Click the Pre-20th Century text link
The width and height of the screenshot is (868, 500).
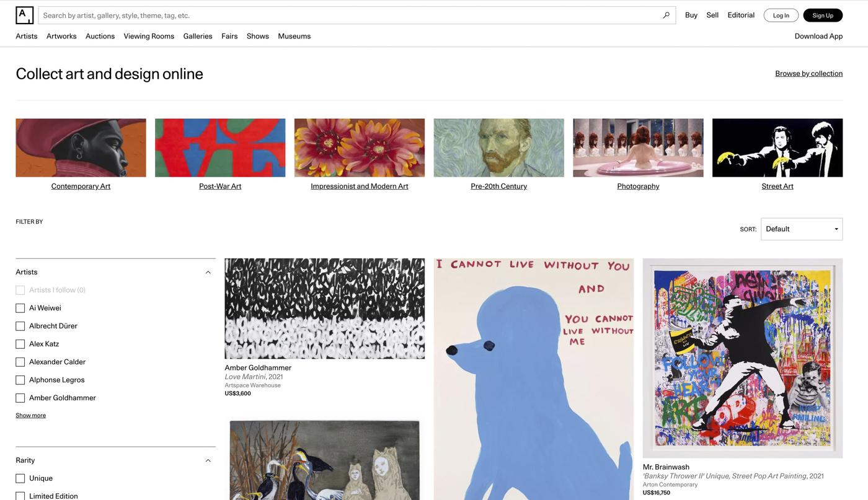click(499, 186)
